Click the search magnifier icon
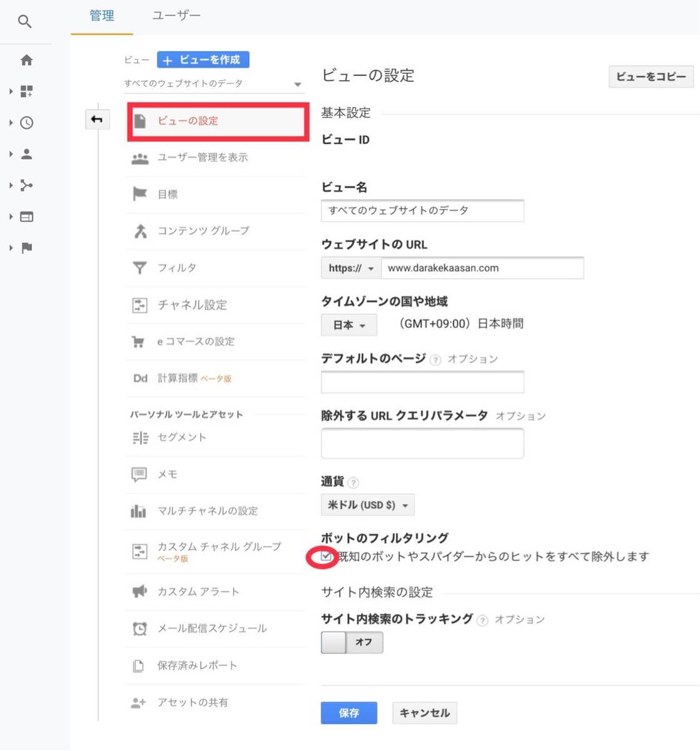This screenshot has width=700, height=751. 24,22
